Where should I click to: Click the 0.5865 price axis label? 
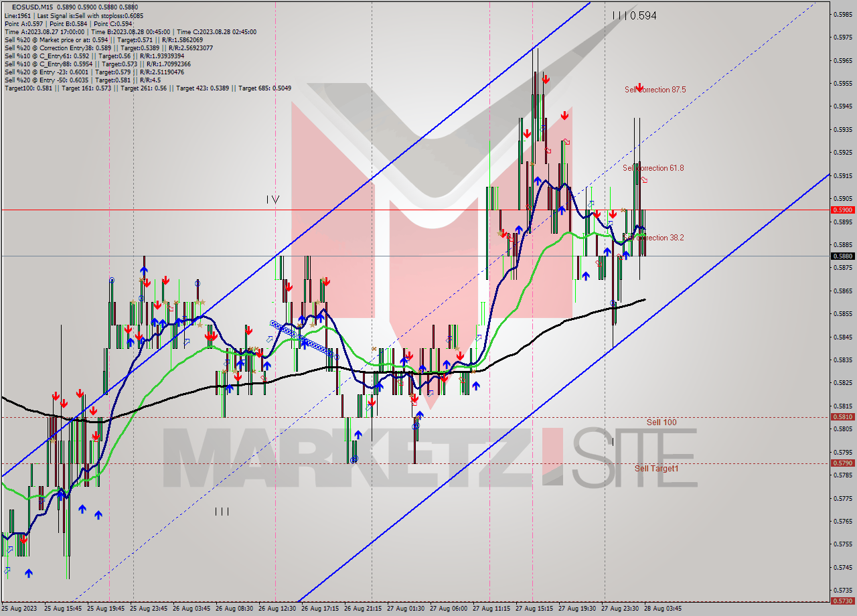point(842,291)
